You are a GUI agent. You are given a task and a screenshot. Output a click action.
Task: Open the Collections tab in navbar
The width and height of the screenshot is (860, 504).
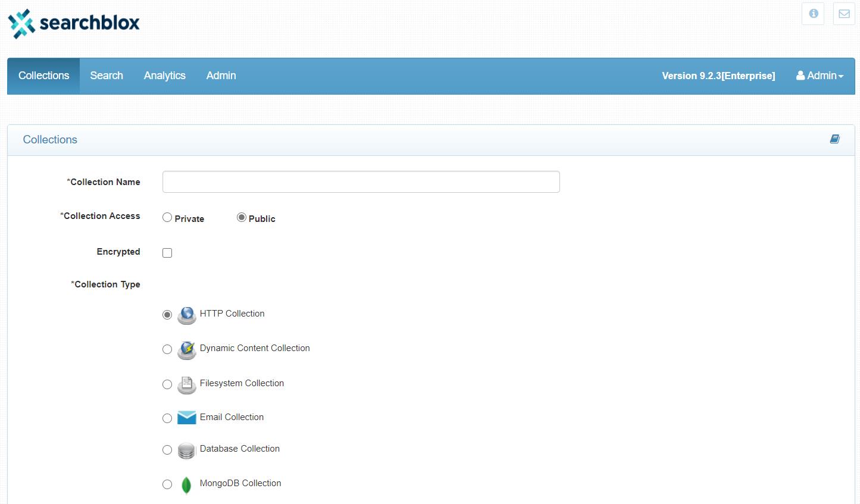click(43, 76)
